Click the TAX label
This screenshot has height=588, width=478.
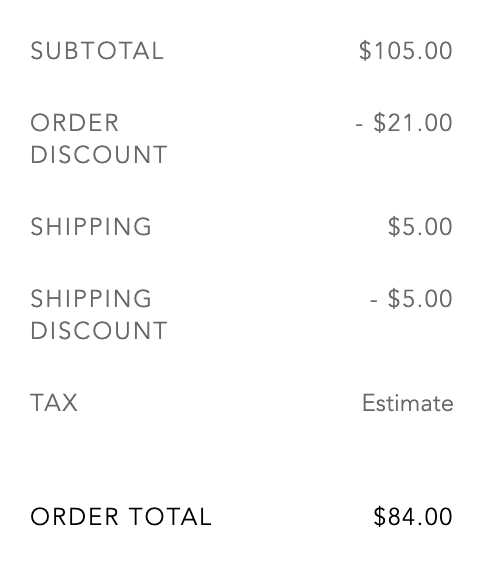click(x=54, y=403)
